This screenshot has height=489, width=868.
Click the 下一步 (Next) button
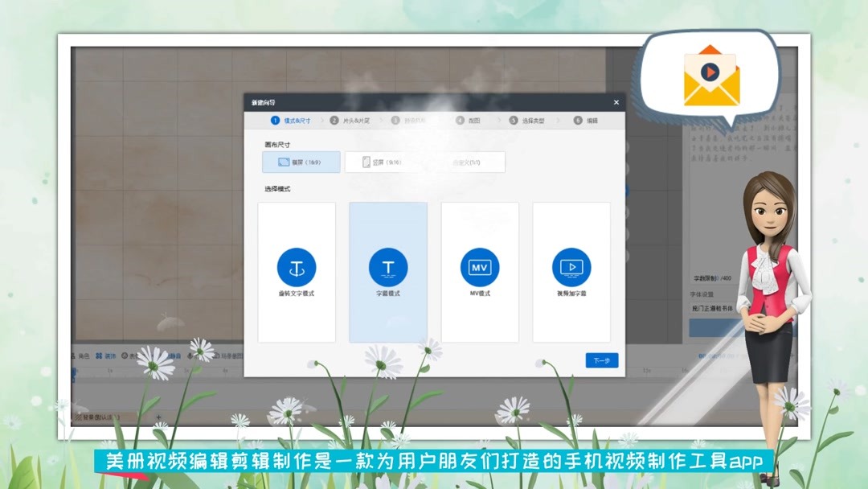click(x=601, y=360)
